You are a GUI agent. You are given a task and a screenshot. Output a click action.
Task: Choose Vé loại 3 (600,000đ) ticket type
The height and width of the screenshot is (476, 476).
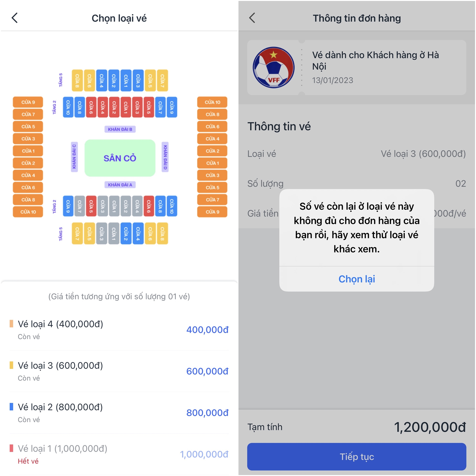(60, 366)
